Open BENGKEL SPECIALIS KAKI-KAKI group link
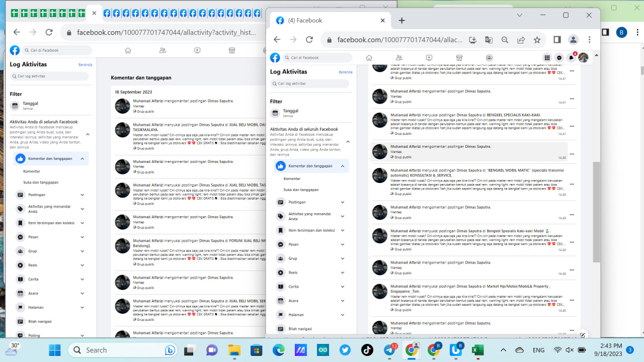644x362 pixels. [x=514, y=115]
